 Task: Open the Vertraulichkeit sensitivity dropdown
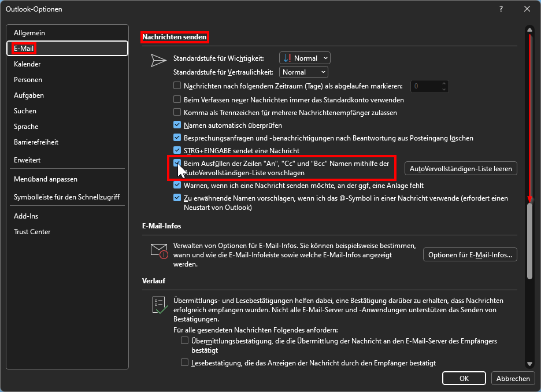click(304, 72)
